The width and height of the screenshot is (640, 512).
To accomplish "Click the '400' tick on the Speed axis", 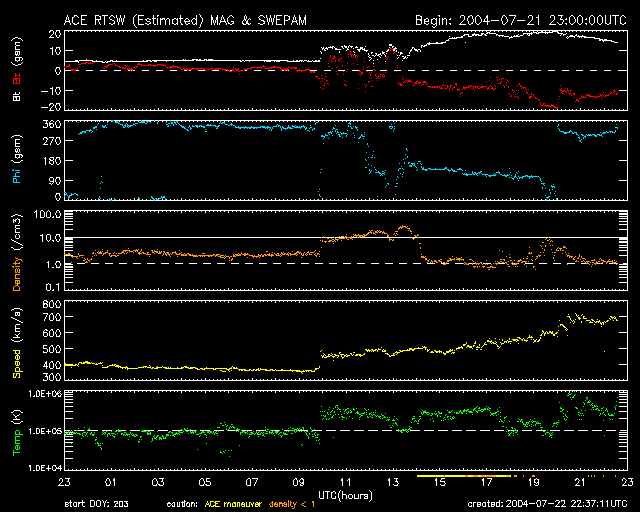I will click(x=52, y=365).
